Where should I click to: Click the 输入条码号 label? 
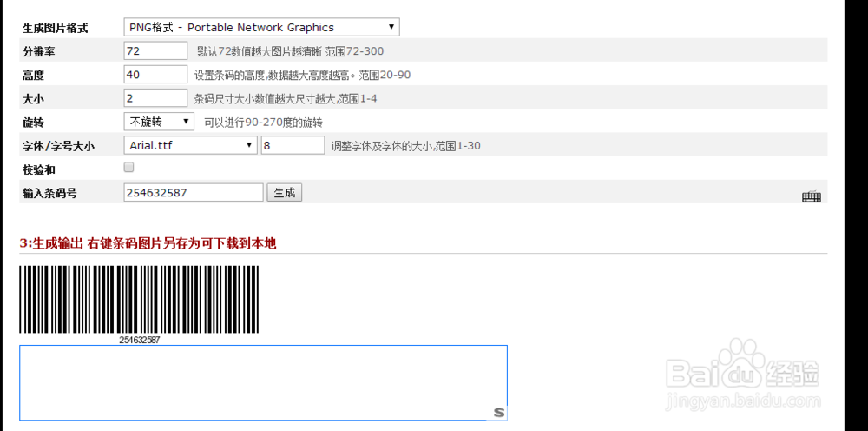pos(49,193)
